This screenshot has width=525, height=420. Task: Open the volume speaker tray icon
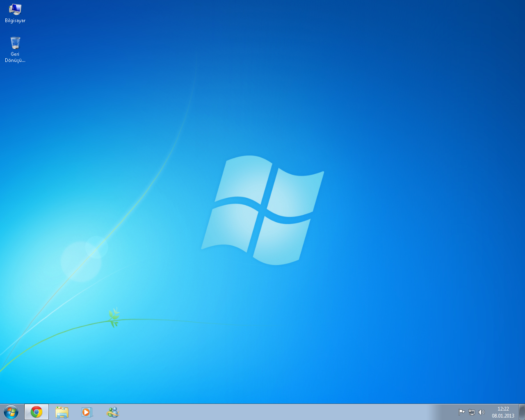tap(482, 412)
